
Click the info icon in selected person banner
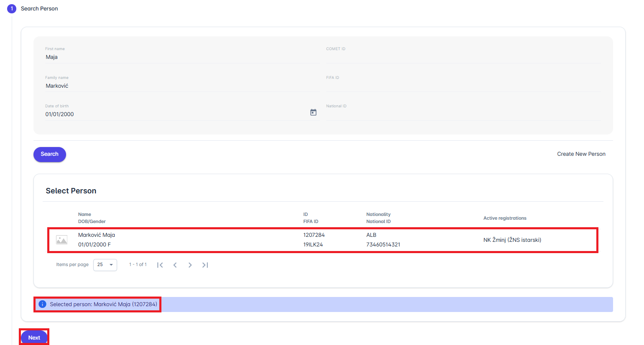(42, 304)
